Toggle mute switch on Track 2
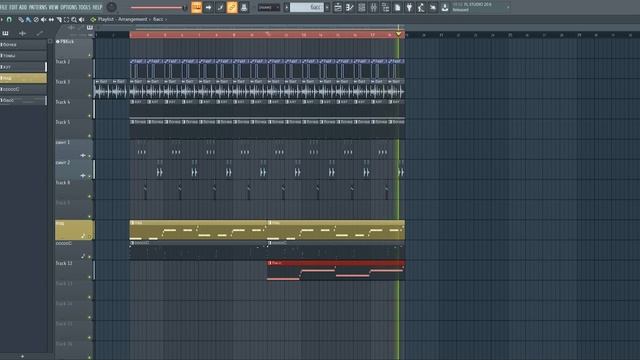Image resolution: width=640 pixels, height=360 pixels. coord(89,76)
